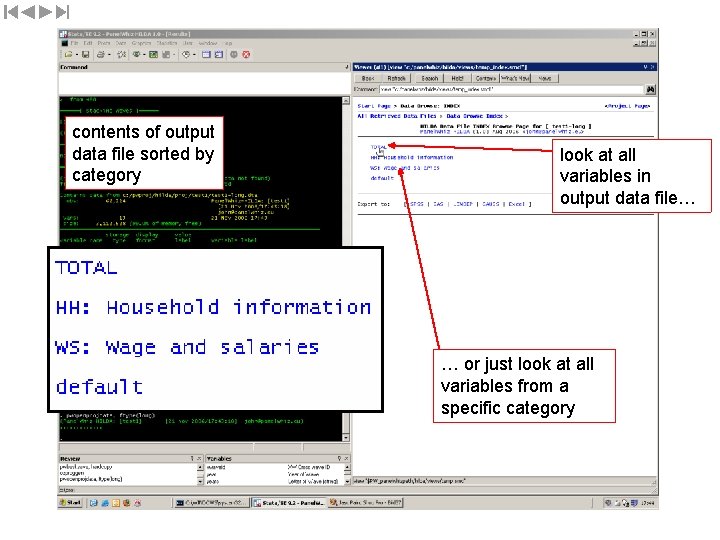Viewport: 720px width, 540px height.
Task: Jump to the first slide control
Action: (x=11, y=12)
